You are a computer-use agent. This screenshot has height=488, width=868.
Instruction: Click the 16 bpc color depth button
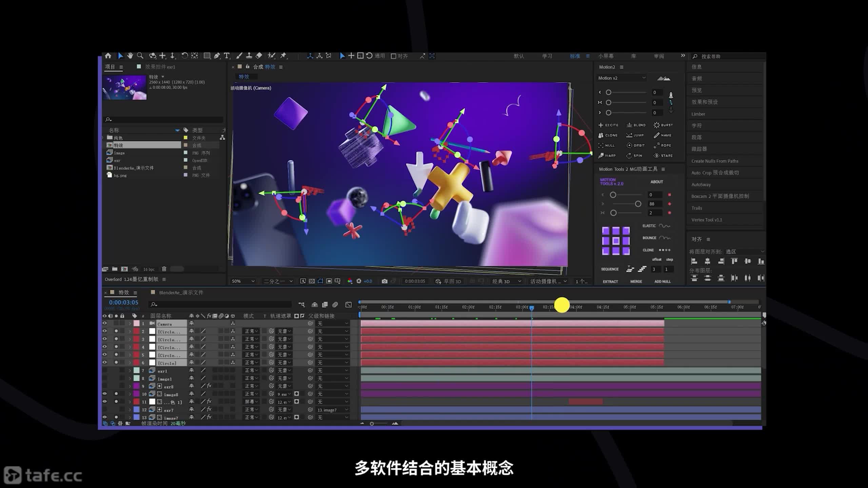(149, 269)
